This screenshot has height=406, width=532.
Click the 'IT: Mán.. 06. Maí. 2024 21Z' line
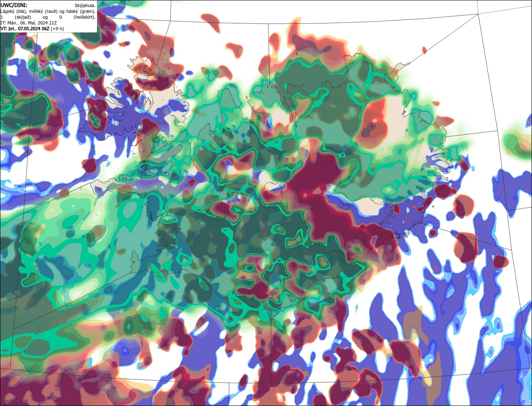(29, 23)
